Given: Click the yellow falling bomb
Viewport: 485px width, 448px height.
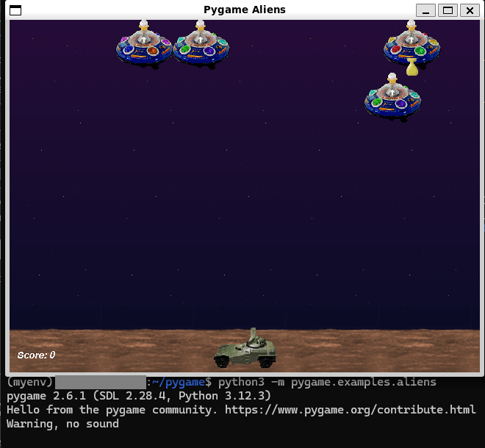Looking at the screenshot, I should pos(412,67).
